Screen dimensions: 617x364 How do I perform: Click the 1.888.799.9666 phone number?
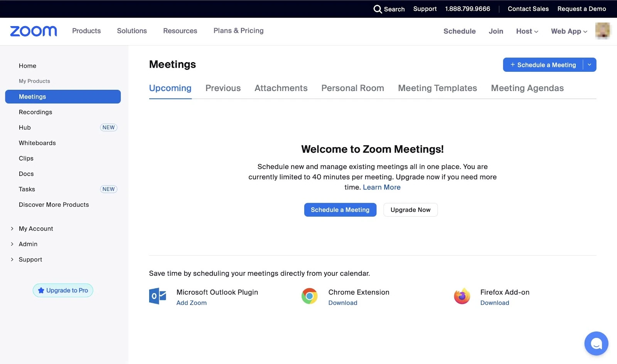pyautogui.click(x=468, y=9)
